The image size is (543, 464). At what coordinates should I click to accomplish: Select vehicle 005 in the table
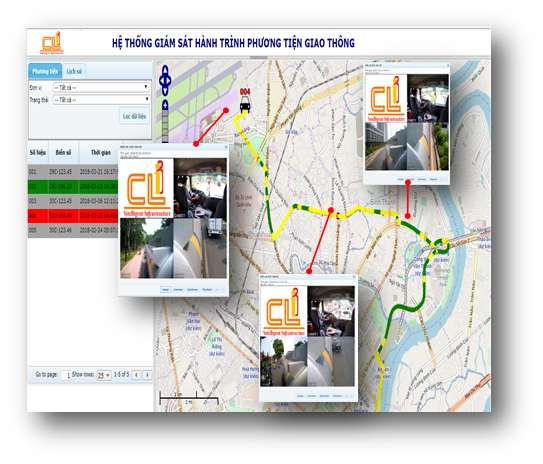pos(73,230)
